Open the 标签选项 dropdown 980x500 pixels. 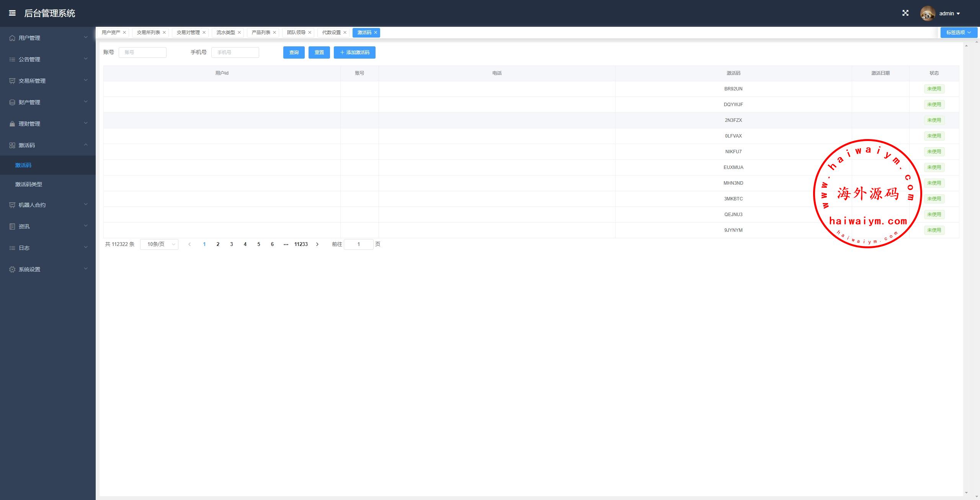(959, 33)
